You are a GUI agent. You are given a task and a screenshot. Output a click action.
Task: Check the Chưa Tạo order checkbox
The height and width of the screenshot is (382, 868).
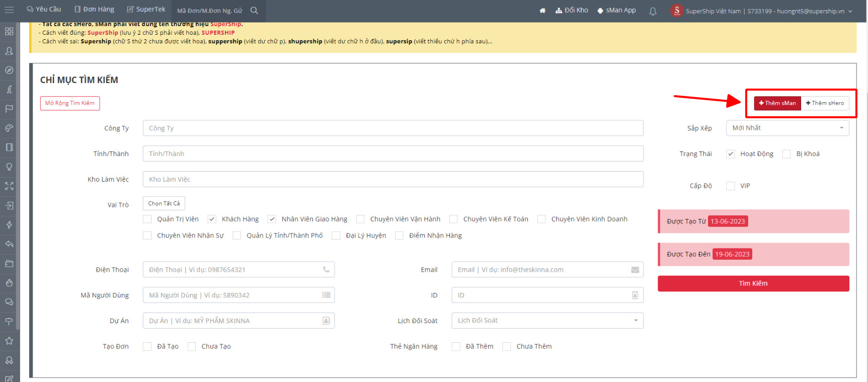pyautogui.click(x=192, y=346)
